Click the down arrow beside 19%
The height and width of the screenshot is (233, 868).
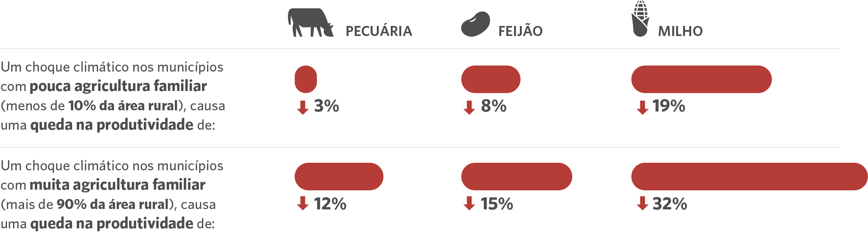642,108
